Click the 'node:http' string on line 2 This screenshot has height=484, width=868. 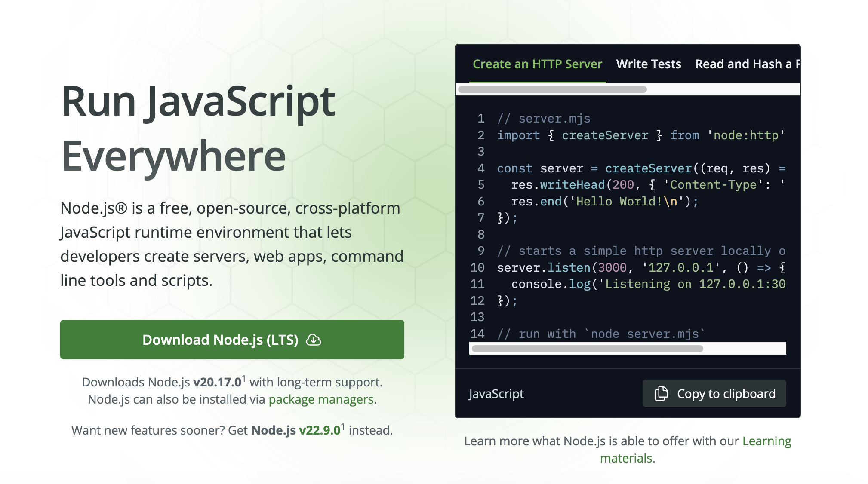[746, 135]
